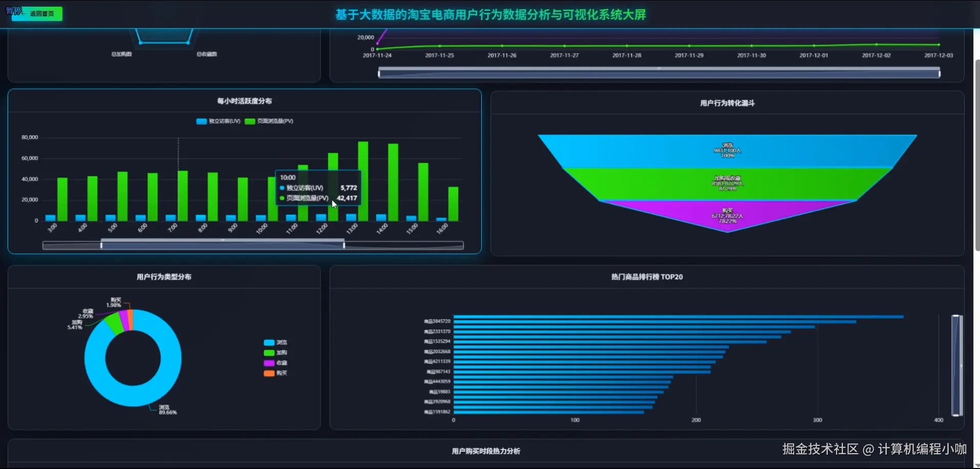Click the 10:00 hour axis label

click(x=262, y=228)
